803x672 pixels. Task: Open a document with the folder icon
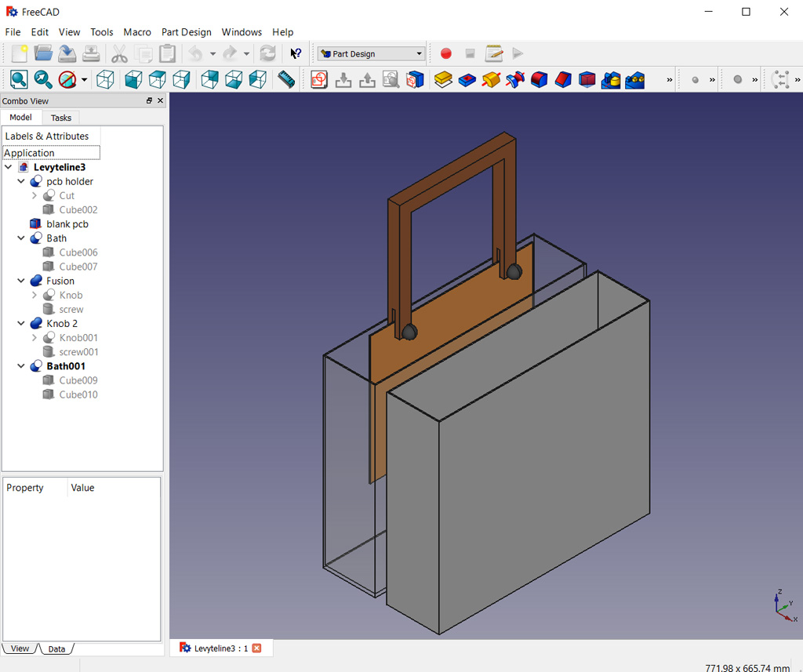[43, 54]
